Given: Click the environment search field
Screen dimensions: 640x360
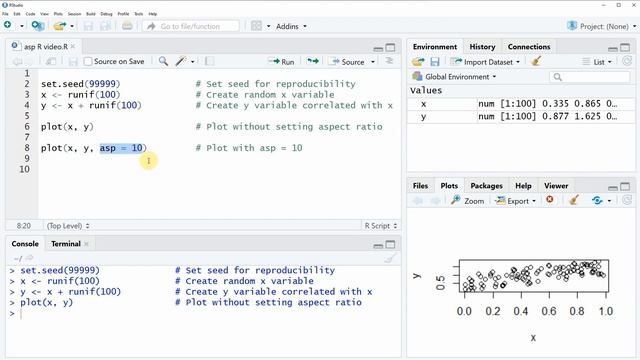Looking at the screenshot, I should pyautogui.click(x=589, y=77).
